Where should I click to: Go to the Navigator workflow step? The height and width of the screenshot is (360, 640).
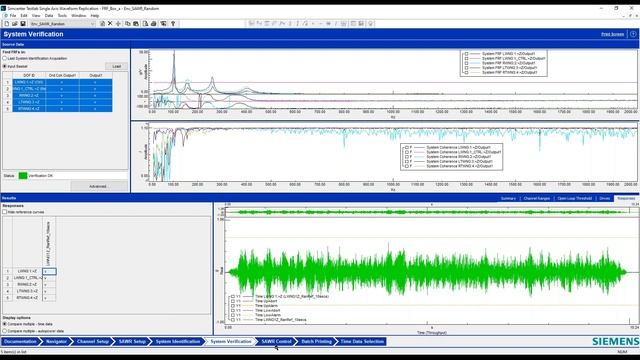pos(56,342)
